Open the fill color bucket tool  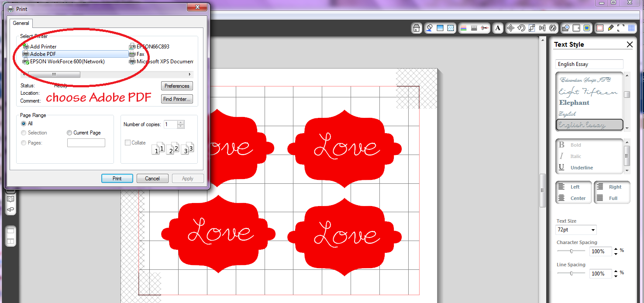(x=429, y=28)
